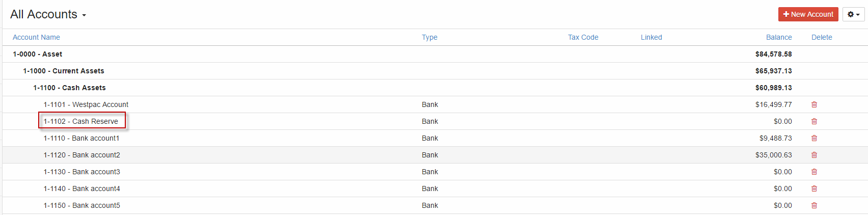Image resolution: width=868 pixels, height=215 pixels.
Task: Open the gear settings dropdown
Action: click(853, 14)
